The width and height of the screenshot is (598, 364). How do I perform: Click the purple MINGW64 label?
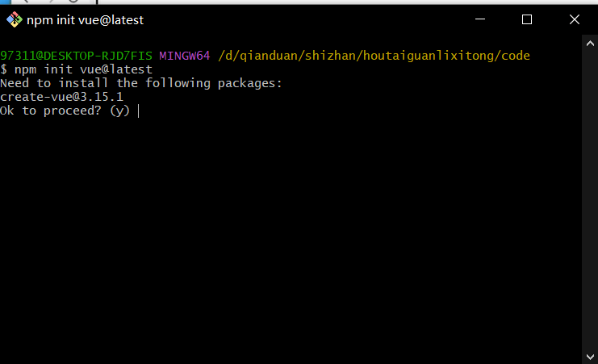tap(185, 56)
